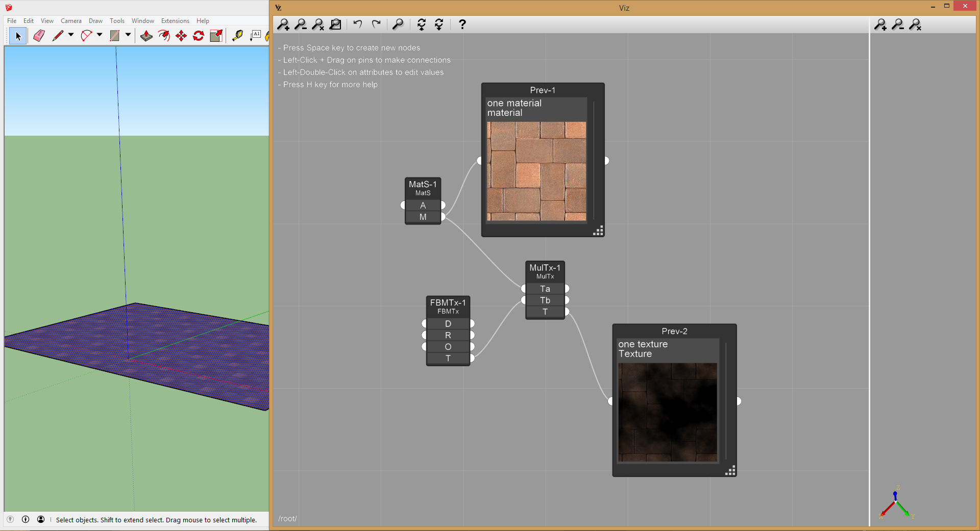Select the Move tool with red arrows
Image resolution: width=980 pixels, height=531 pixels.
(x=181, y=36)
